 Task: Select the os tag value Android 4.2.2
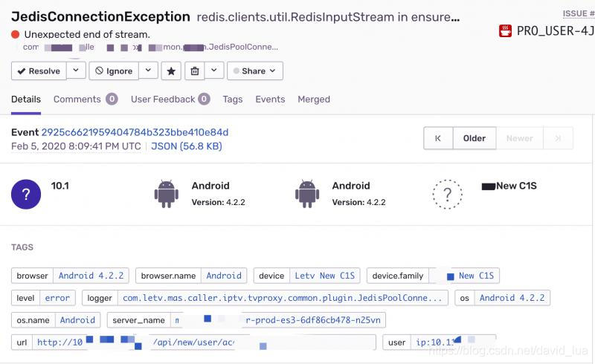[512, 298]
